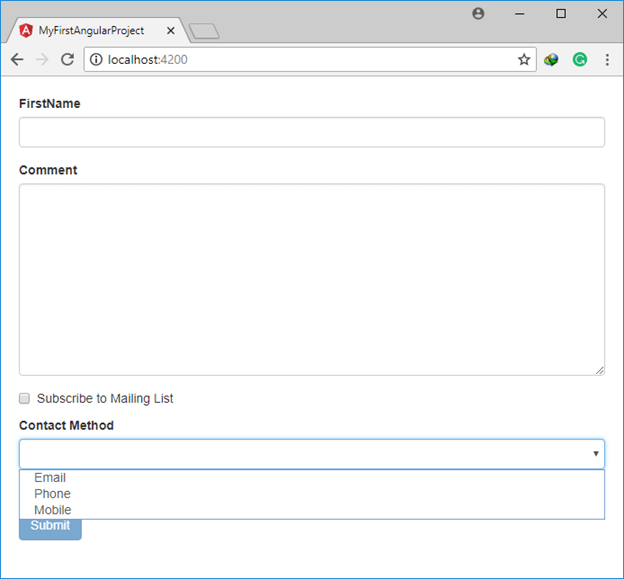Reload the localhost page

67,60
